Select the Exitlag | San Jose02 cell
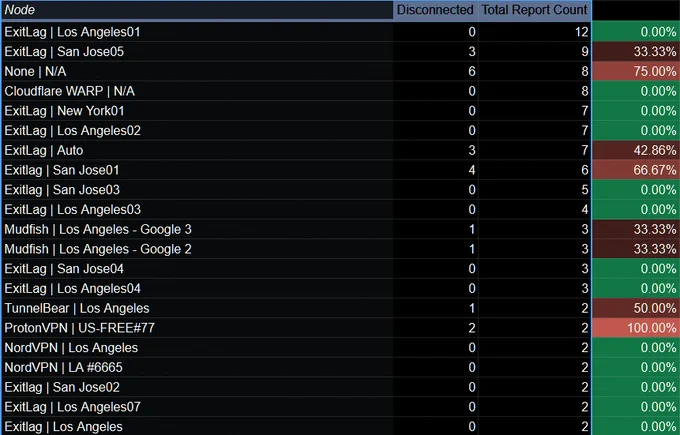Screen dimensions: 680x435 click(197, 387)
